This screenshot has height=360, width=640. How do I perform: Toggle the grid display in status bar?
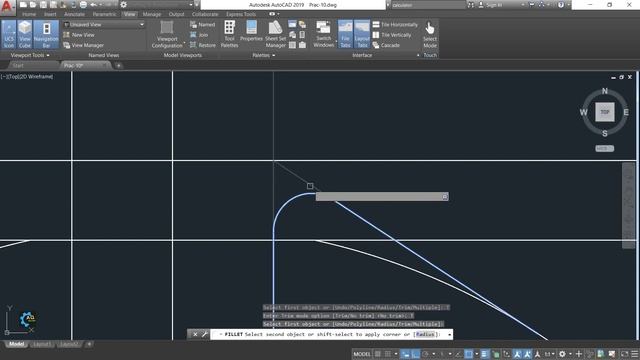tap(378, 354)
